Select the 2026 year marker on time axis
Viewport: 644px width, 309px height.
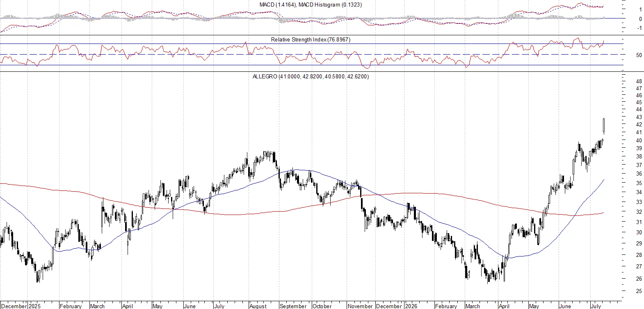(411, 306)
